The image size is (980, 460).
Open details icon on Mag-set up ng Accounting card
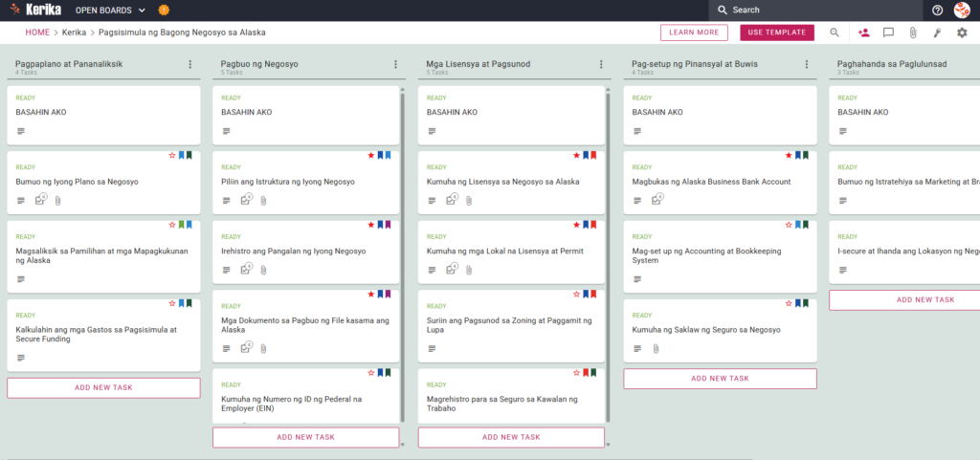(637, 279)
